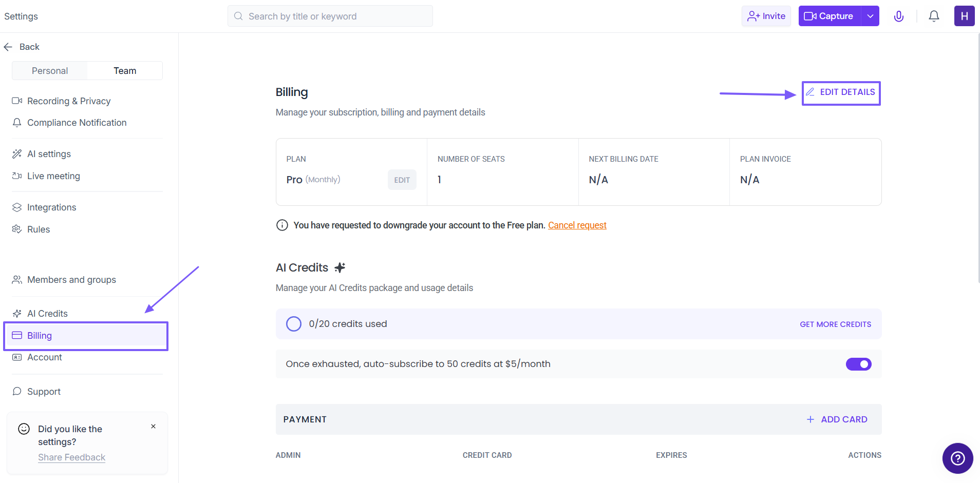Viewport: 980px width, 483px height.
Task: Click the Capture button
Action: click(830, 16)
